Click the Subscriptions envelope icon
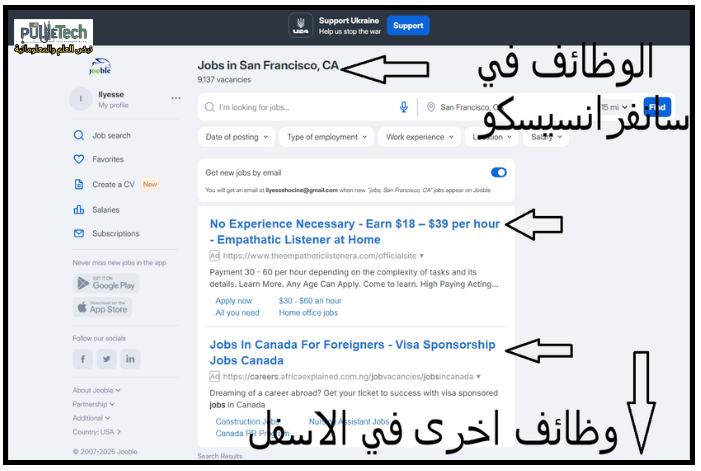 click(79, 233)
